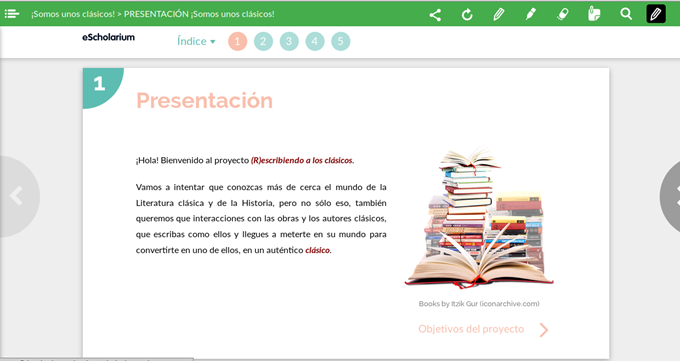The width and height of the screenshot is (680, 361).
Task: Go to page 1 circle
Action: (237, 41)
